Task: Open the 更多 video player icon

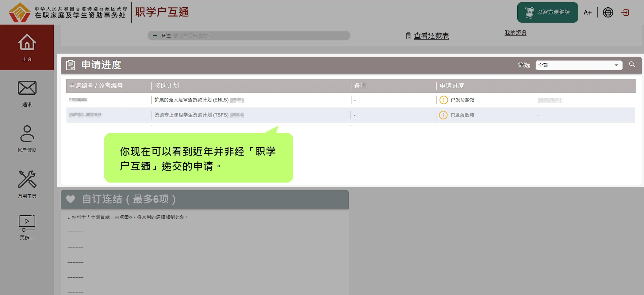Action: point(27,223)
